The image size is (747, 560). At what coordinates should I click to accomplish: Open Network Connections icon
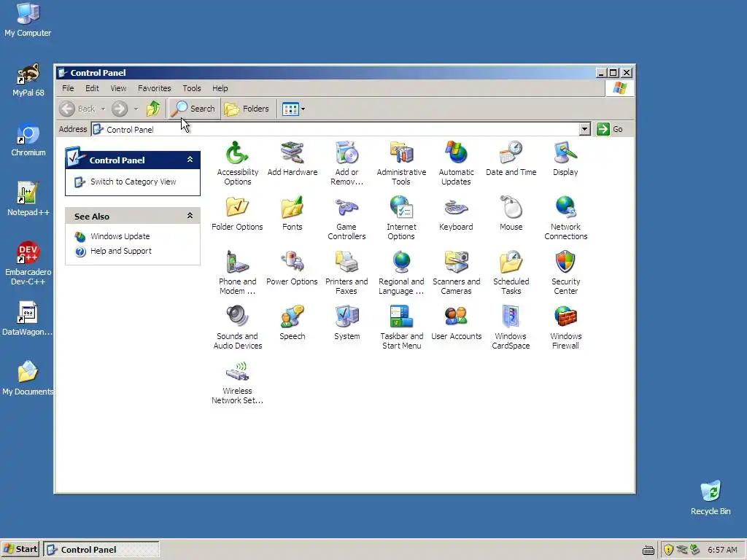click(565, 218)
